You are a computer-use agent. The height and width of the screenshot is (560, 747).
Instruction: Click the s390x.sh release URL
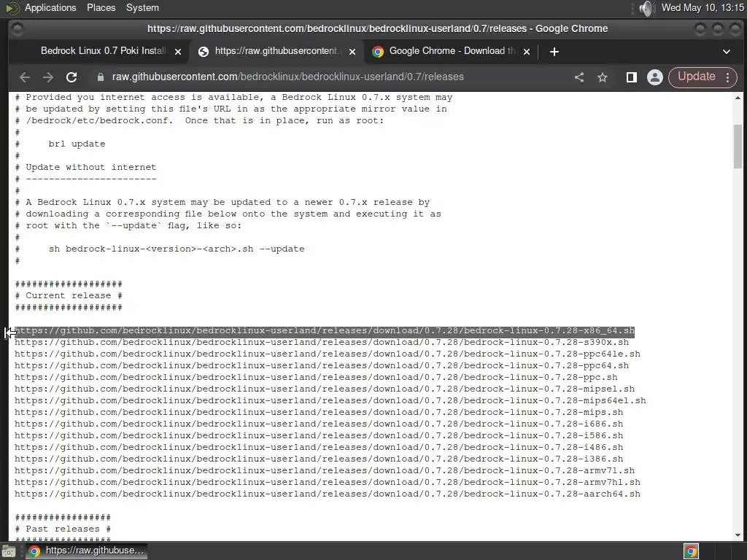(322, 343)
